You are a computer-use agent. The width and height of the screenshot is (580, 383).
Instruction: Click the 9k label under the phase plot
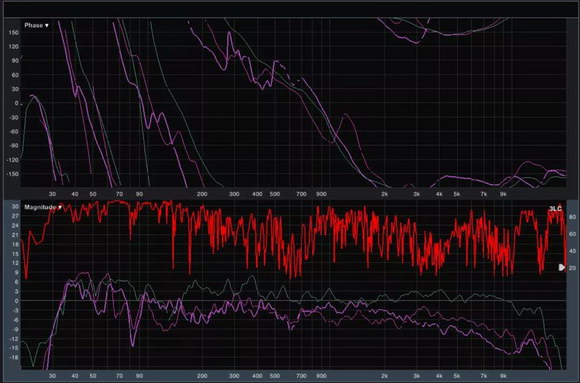coord(503,194)
